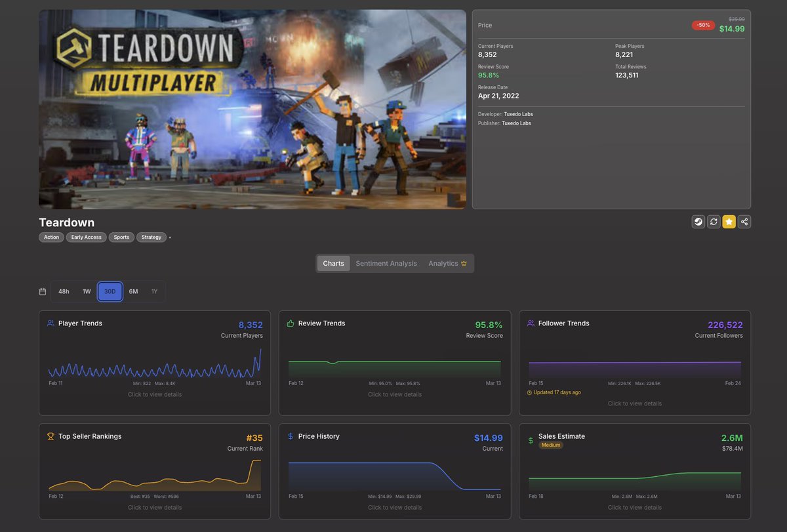Click the Player Trends people icon
This screenshot has height=532, width=787.
pyautogui.click(x=50, y=323)
